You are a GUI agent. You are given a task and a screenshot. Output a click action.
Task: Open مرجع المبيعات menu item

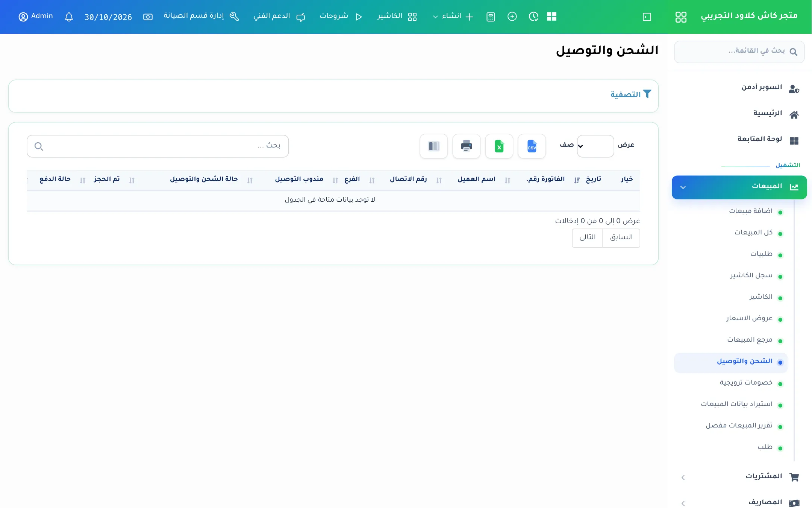click(750, 340)
